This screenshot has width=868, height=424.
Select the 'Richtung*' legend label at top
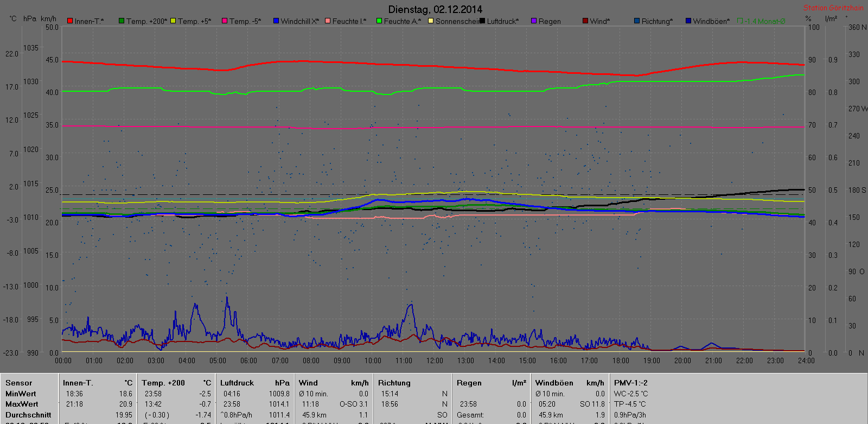pyautogui.click(x=657, y=22)
